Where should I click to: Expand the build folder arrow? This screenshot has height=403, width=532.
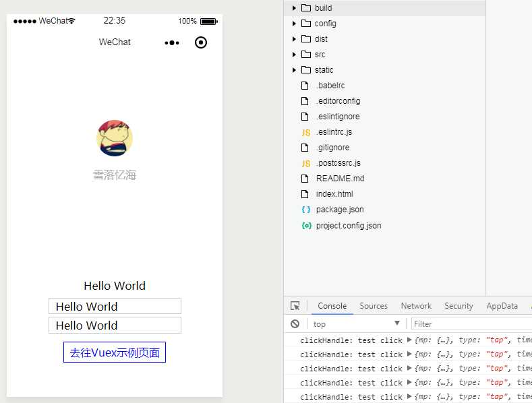click(x=294, y=8)
